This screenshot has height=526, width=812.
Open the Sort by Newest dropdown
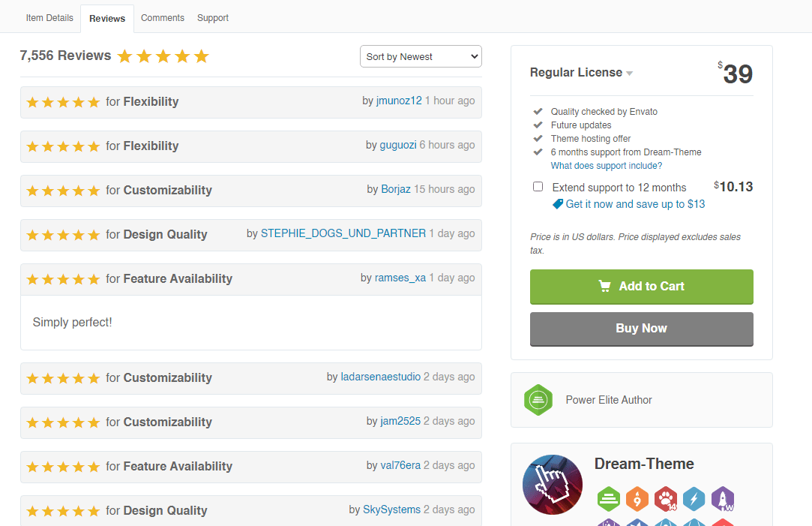[421, 56]
